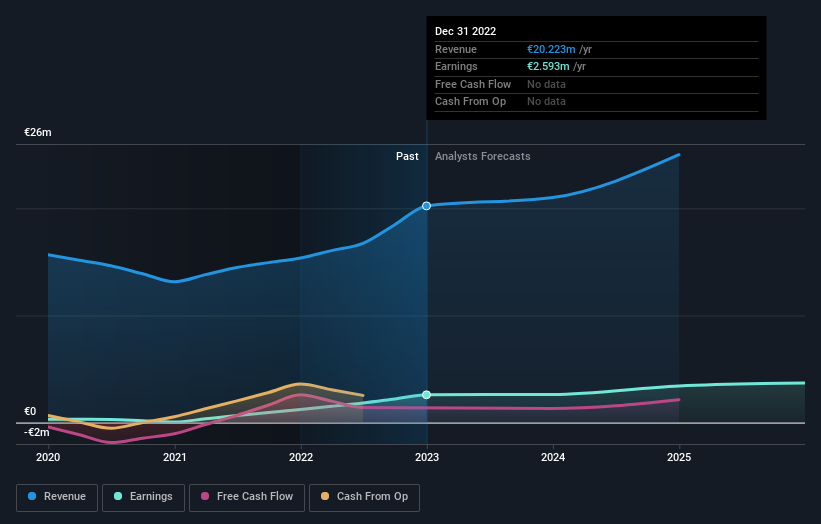Image resolution: width=821 pixels, height=524 pixels.
Task: Click the pink Free Cash Flow legend dot
Action: (x=205, y=496)
